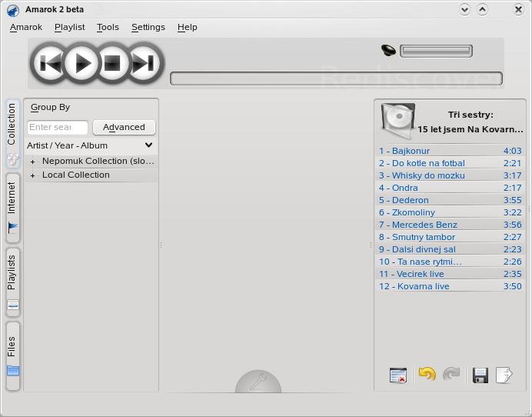Select track 8 - Smutny tambor

click(451, 237)
